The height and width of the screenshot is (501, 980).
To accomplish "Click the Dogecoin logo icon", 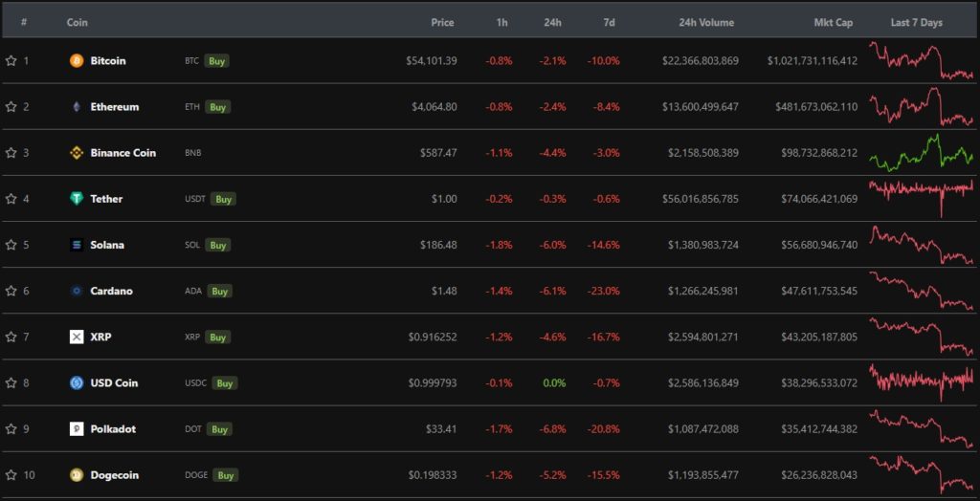I will (x=77, y=475).
